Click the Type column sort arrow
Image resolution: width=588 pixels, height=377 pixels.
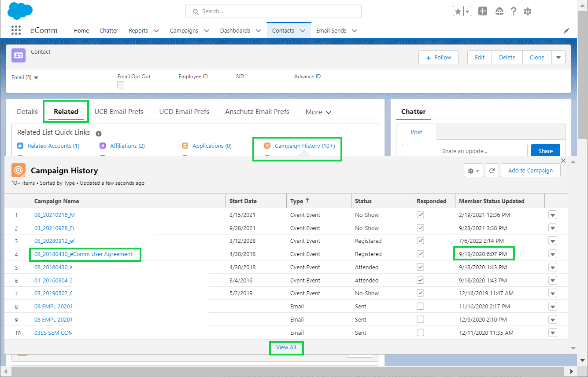(307, 201)
